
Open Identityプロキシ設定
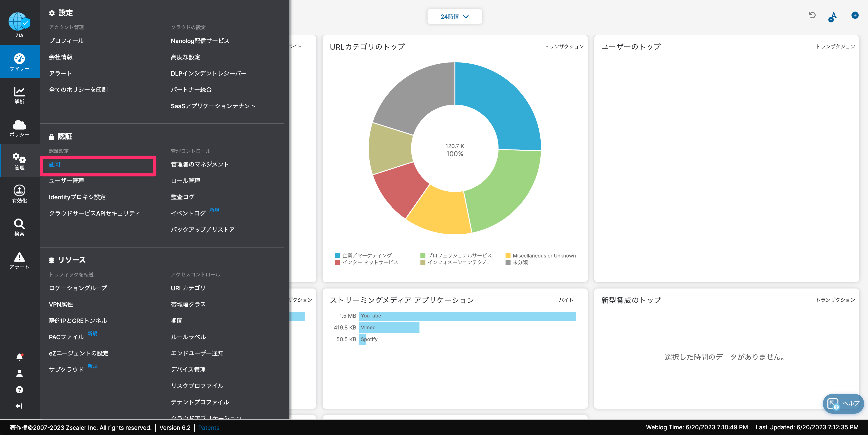[x=77, y=197]
